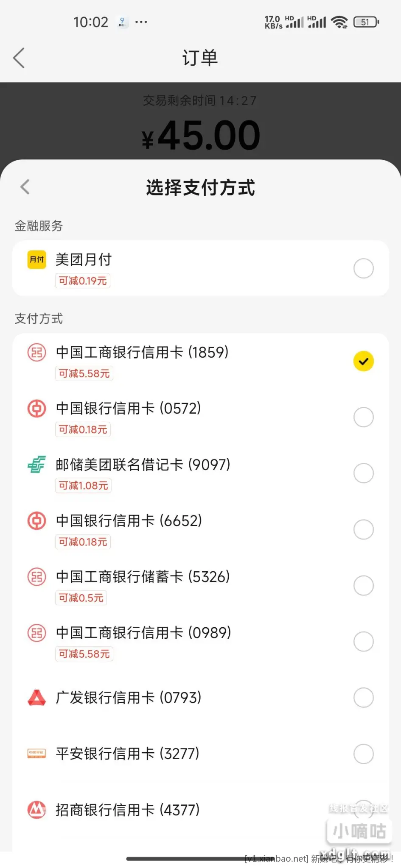Tap the Meituan Monthly Pay yellow icon
This screenshot has height=868, width=401.
click(x=37, y=259)
